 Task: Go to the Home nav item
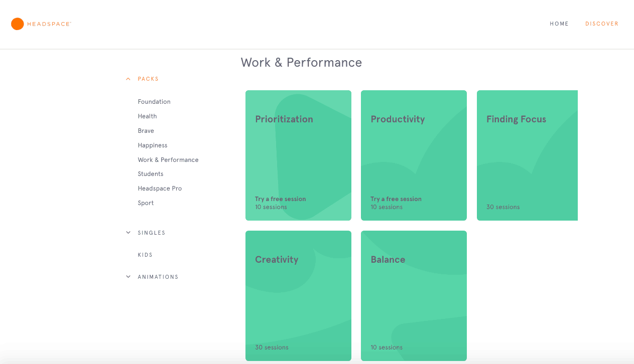coord(559,24)
